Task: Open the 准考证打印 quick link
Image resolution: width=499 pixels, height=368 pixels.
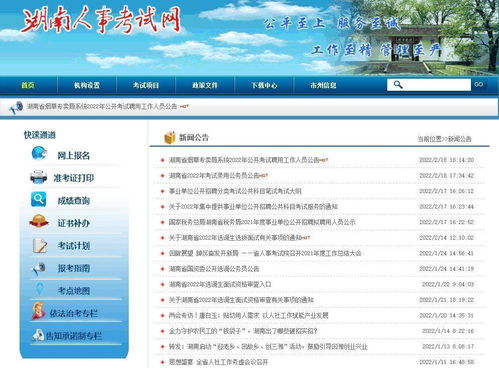Action: click(x=74, y=178)
